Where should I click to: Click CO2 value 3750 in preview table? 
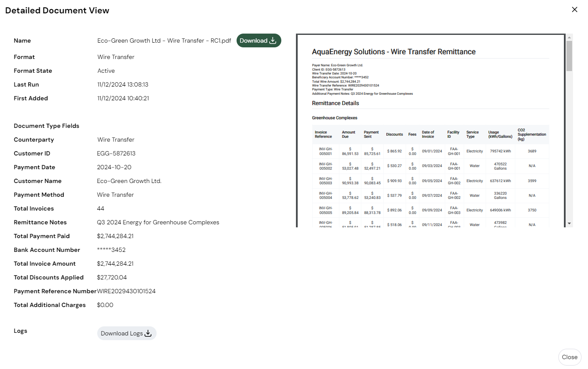[532, 210]
